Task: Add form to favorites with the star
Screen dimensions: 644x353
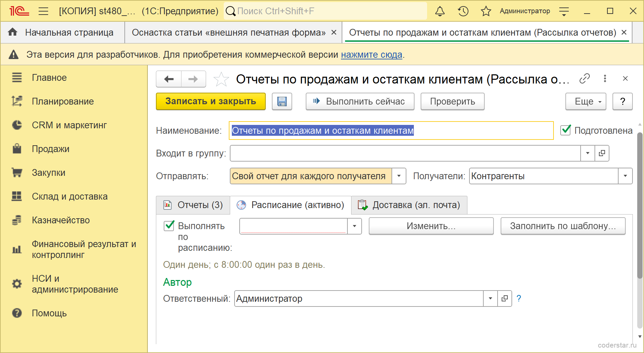Action: pos(221,79)
